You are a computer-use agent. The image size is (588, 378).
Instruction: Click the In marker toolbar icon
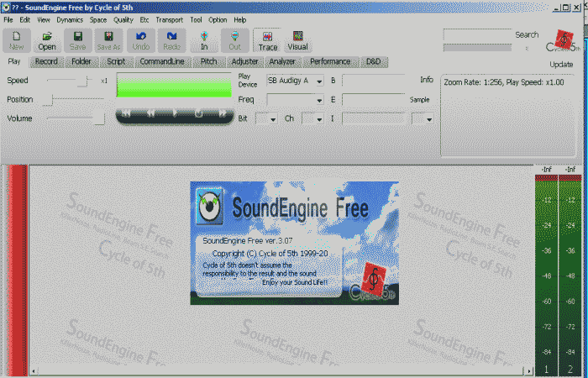pos(204,40)
